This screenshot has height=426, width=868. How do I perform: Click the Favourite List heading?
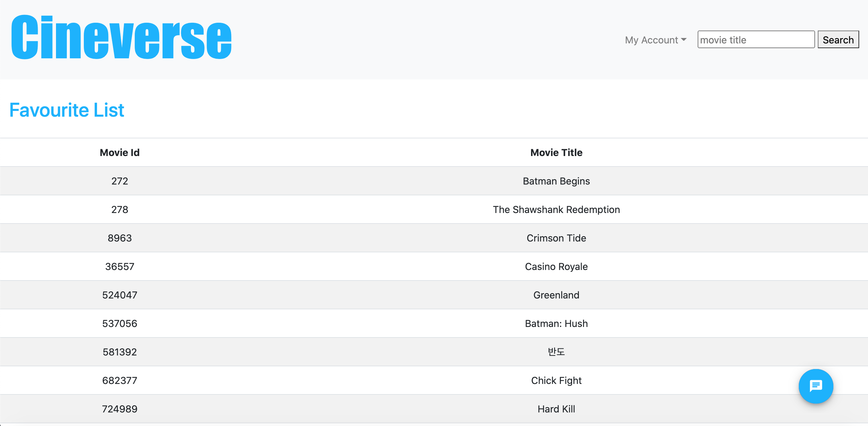click(x=67, y=110)
